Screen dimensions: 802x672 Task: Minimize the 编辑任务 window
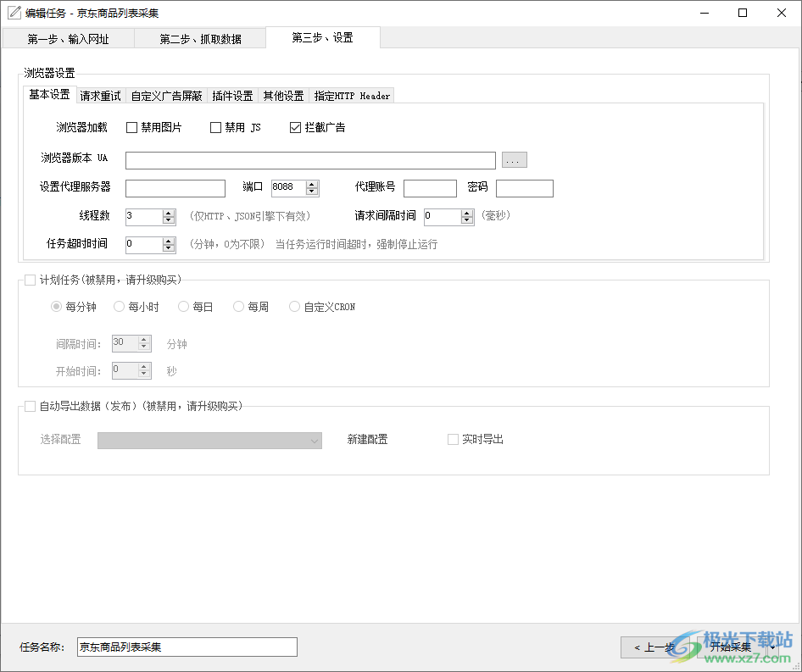tap(705, 13)
